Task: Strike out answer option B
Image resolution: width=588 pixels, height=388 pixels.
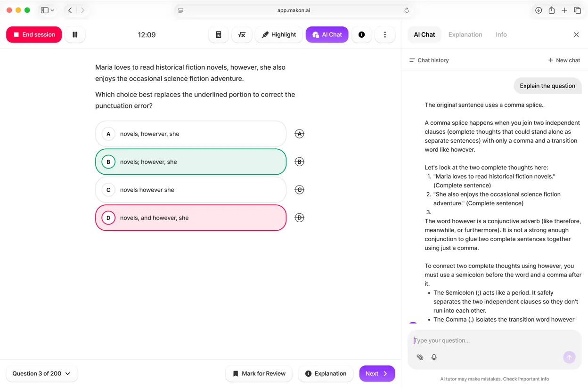Action: tap(299, 162)
